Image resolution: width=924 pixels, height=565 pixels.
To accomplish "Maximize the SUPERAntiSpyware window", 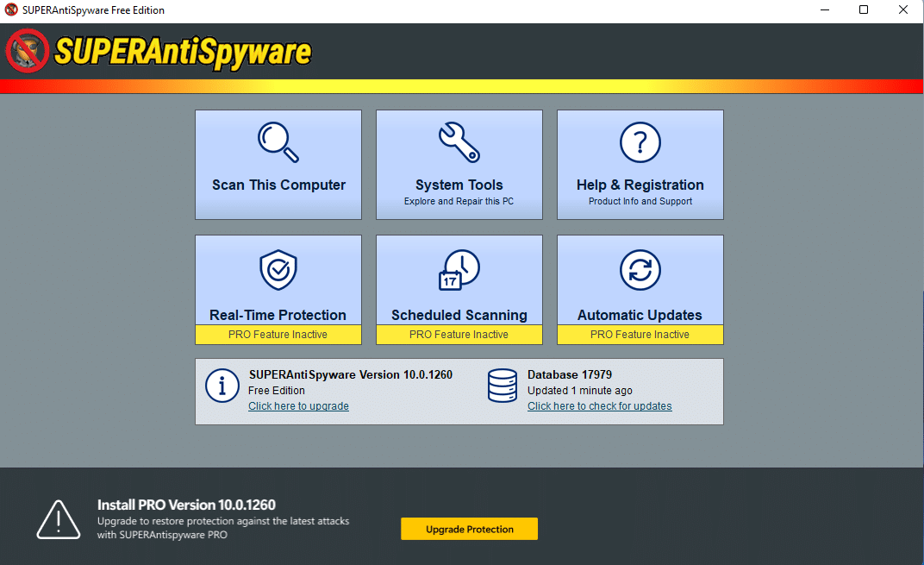I will (x=864, y=10).
